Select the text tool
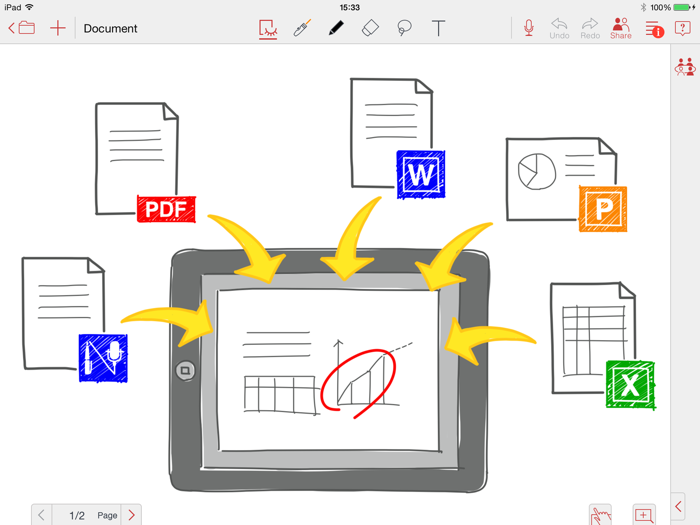This screenshot has width=700, height=525. click(x=438, y=28)
